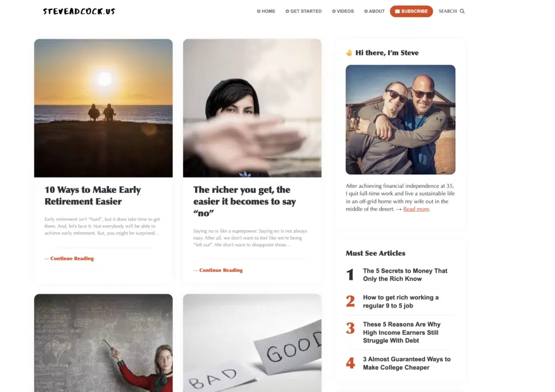555x392 pixels.
Task: Open the Get Started menu item
Action: 304,11
